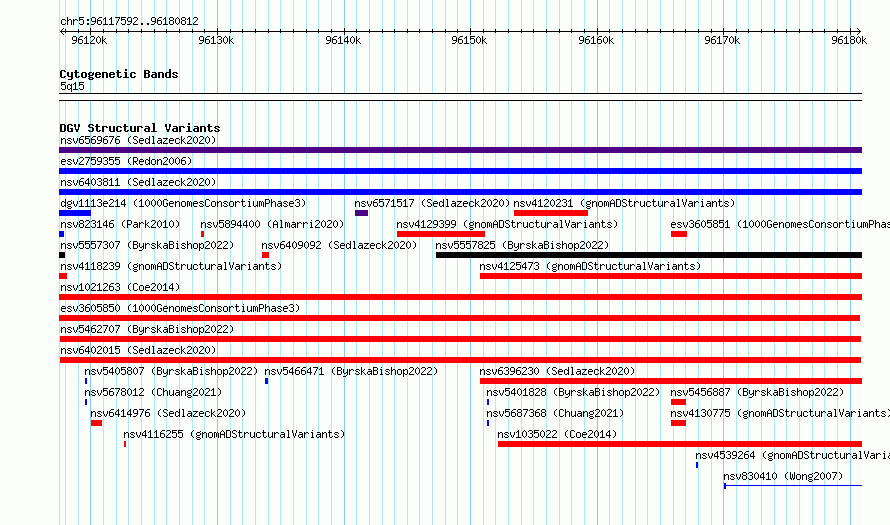The width and height of the screenshot is (890, 525).
Task: Open nsv6402015 (Sedlazeck2020) label
Action: [138, 350]
